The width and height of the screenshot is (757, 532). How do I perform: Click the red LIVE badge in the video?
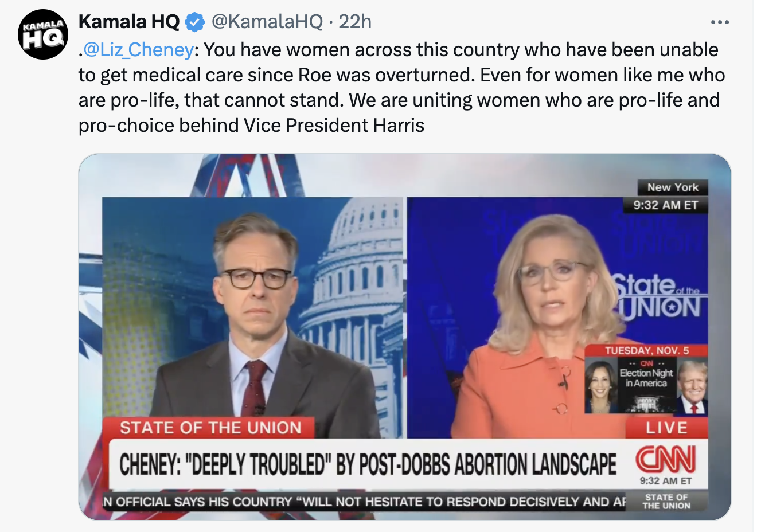(666, 428)
